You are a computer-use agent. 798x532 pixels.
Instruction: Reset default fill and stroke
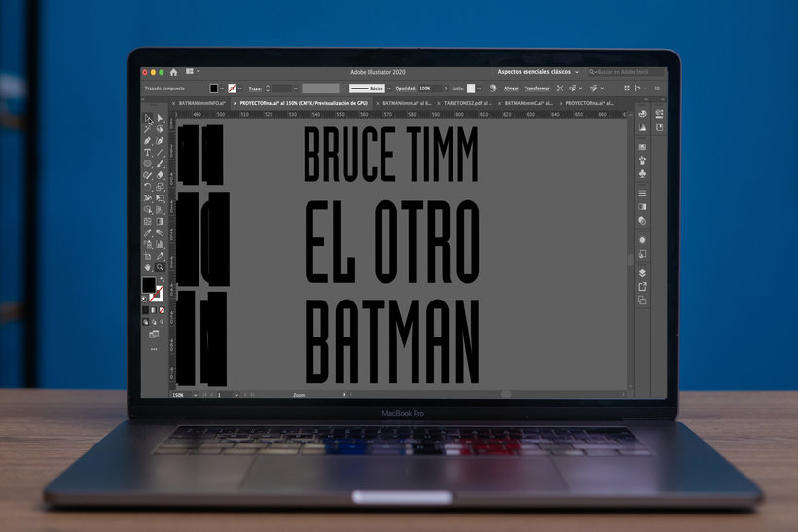[144, 299]
